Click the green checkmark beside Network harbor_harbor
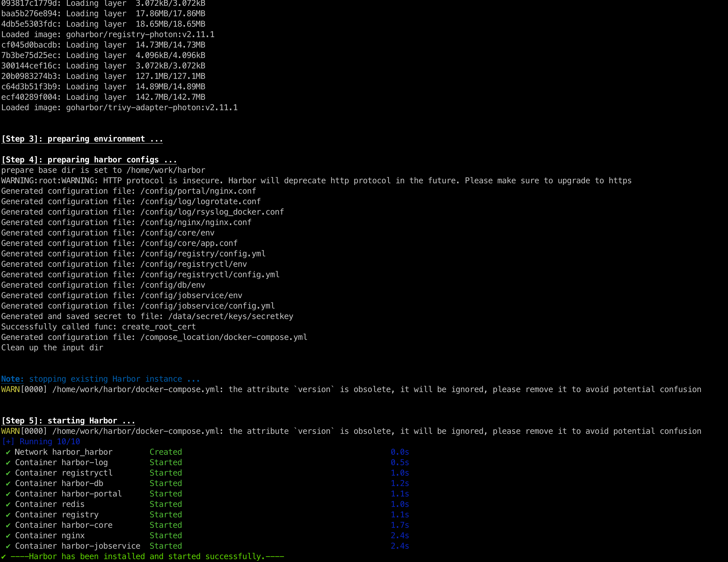The image size is (728, 562). pos(8,452)
